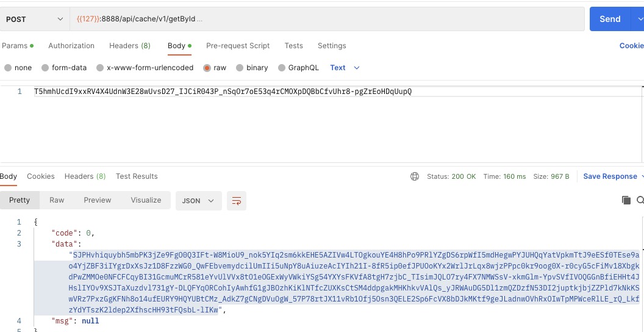644x332 pixels.
Task: Switch to the Authorization tab
Action: (x=71, y=46)
